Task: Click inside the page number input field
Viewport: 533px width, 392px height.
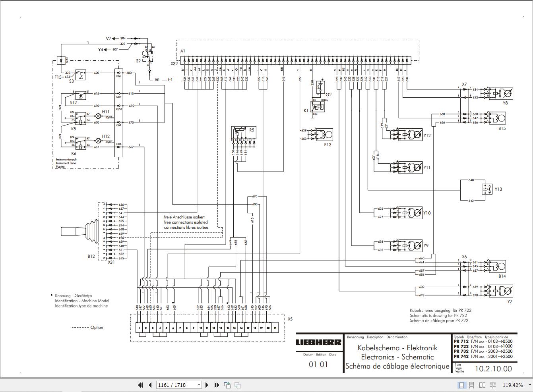Action: [171, 385]
